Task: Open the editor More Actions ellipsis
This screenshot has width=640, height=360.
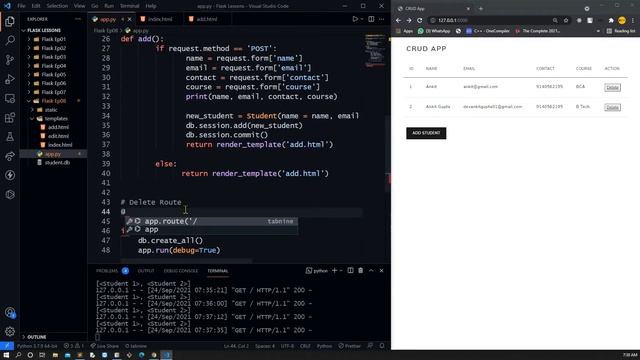Action: tap(382, 19)
